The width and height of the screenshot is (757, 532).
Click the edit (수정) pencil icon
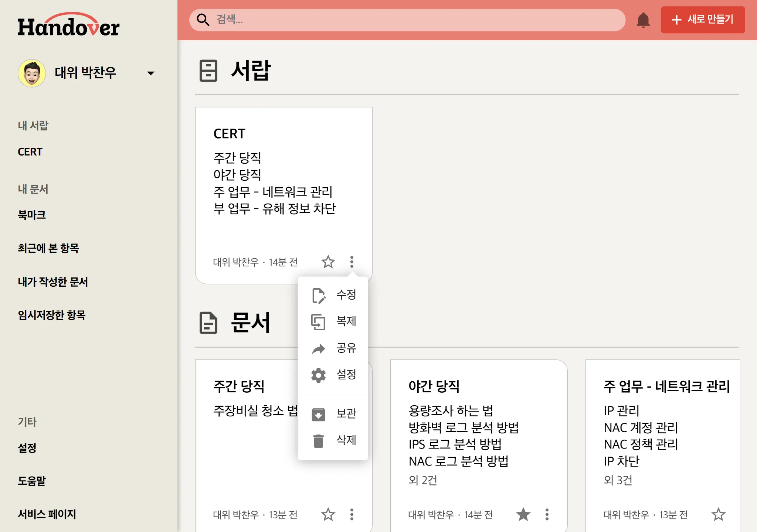(318, 295)
